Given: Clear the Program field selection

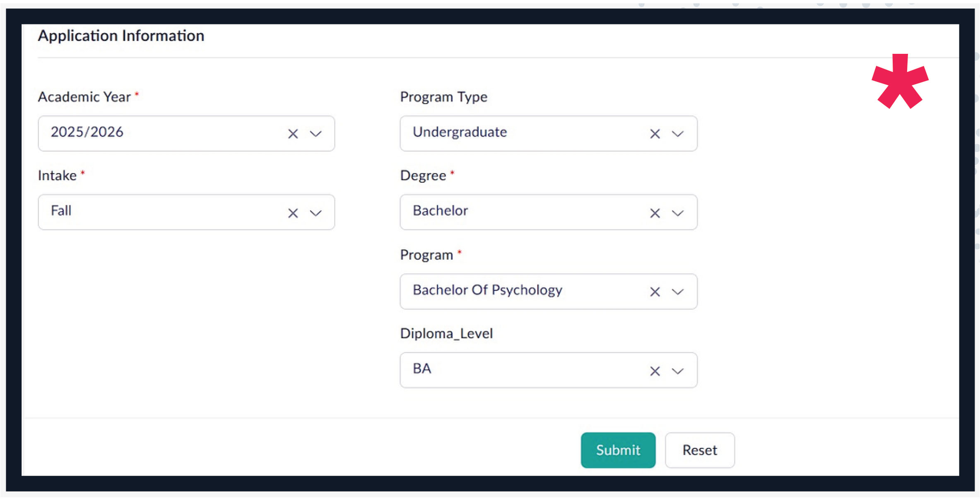Looking at the screenshot, I should tap(655, 292).
